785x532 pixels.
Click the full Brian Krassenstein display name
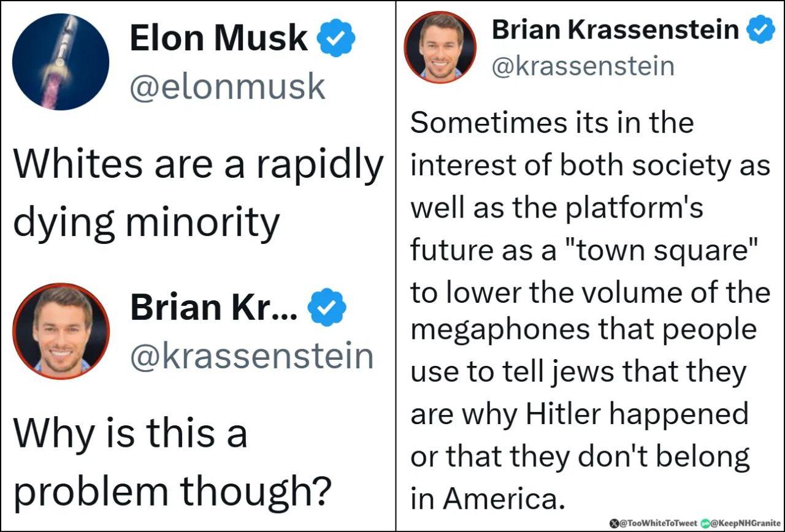tap(615, 29)
